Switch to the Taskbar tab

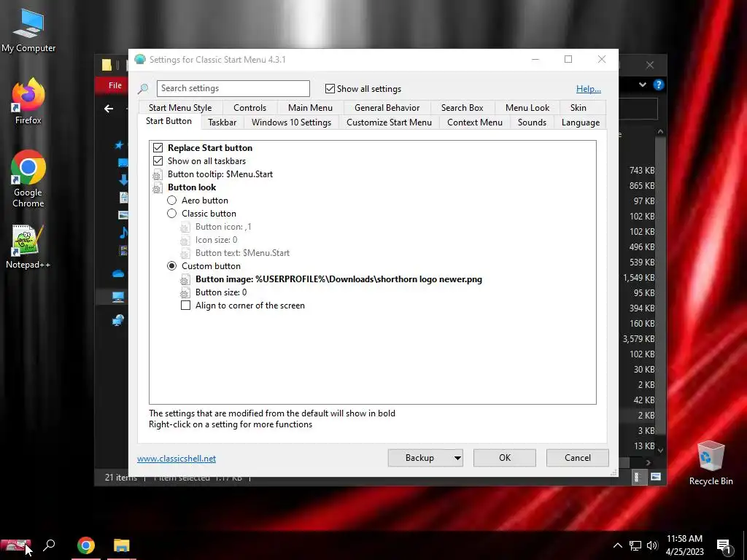pos(222,122)
